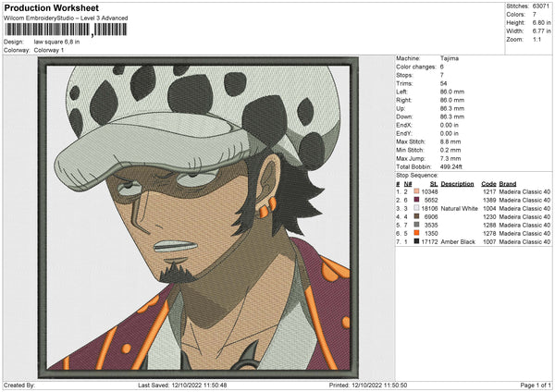Image resolution: width=555 pixels, height=392 pixels.
Task: Click the 'Natural White' description
Action: click(460, 208)
